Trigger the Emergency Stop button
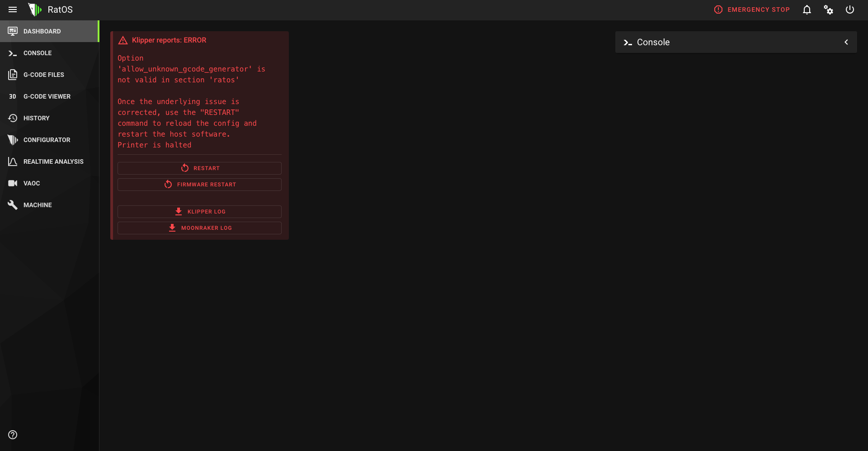Screen dimensions: 868x451 coord(752,9)
